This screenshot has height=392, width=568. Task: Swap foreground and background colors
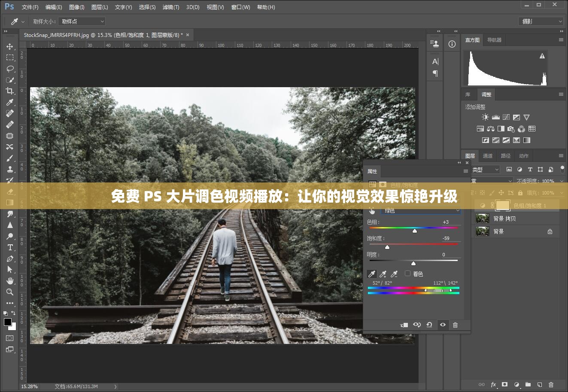tap(13, 313)
